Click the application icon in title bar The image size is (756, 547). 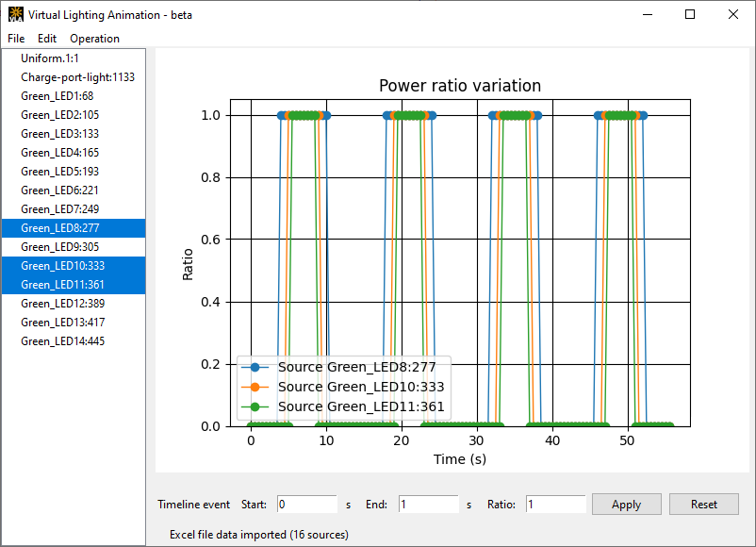(16, 14)
